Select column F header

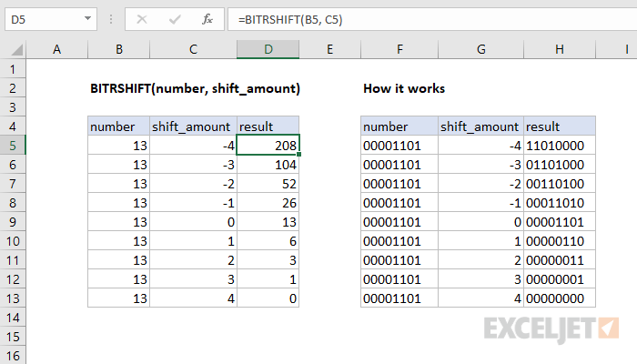click(x=399, y=49)
